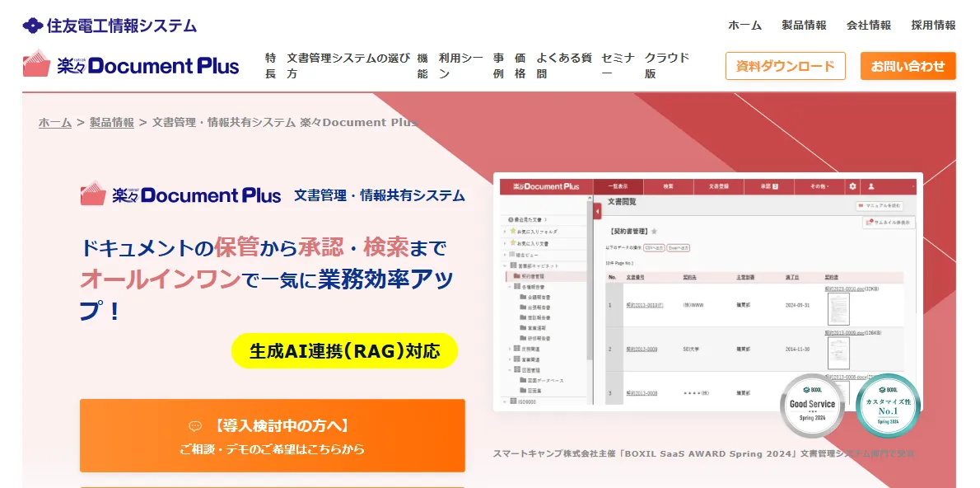Viewport: 980px width, 488px height.
Task: Click the speech bubble icon on the orange consultation button
Action: (195, 426)
